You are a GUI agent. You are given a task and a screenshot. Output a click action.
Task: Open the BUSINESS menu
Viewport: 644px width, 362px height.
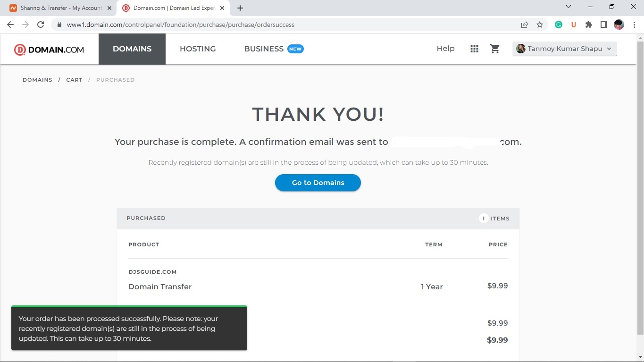click(x=264, y=49)
